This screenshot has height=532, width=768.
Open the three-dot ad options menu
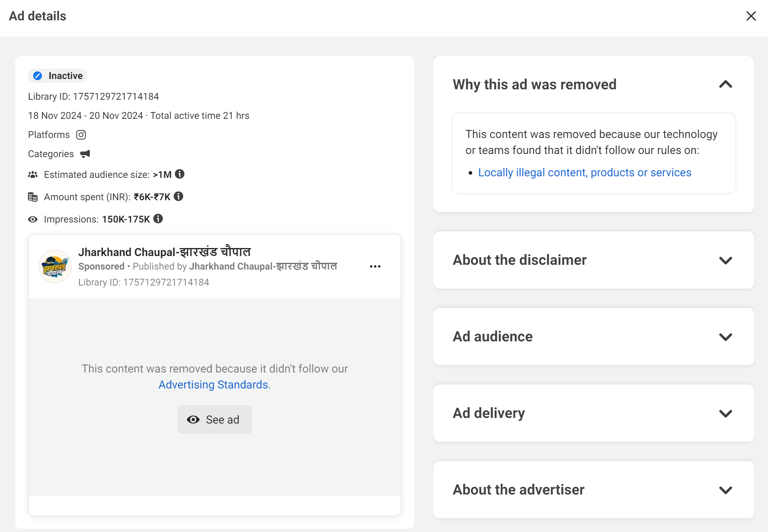pos(375,266)
